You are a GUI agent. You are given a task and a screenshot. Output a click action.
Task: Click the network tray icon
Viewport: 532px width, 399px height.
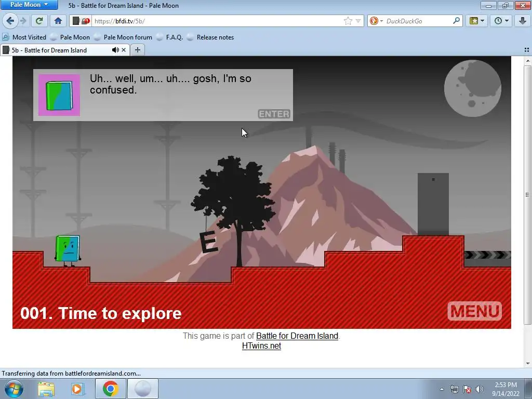454,389
